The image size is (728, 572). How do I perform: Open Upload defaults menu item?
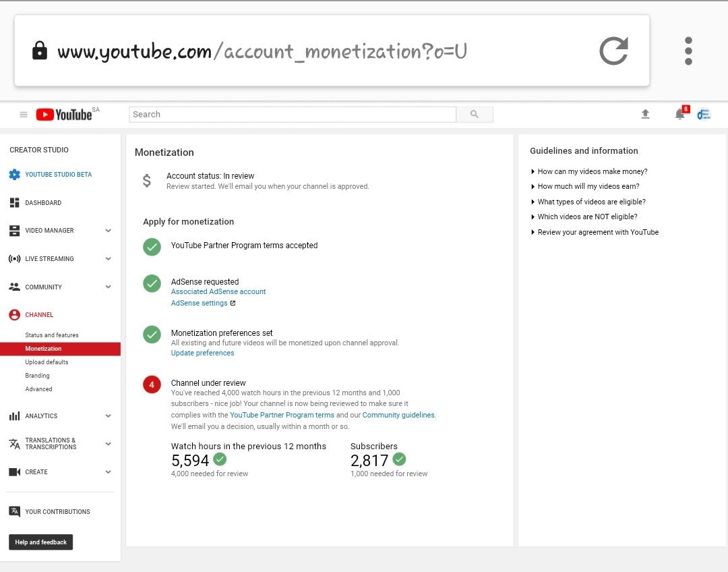tap(47, 362)
